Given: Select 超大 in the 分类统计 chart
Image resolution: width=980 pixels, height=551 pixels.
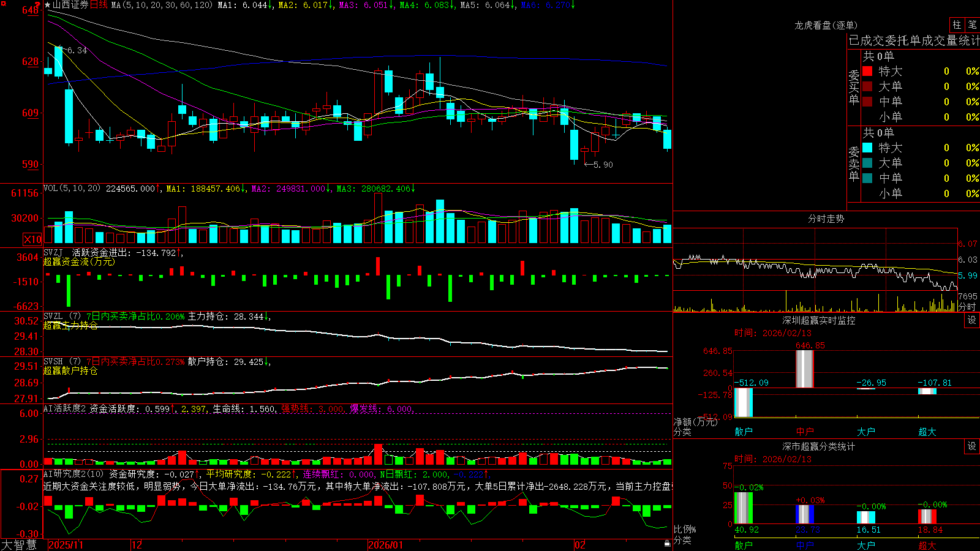Looking at the screenshot, I should click(x=927, y=545).
